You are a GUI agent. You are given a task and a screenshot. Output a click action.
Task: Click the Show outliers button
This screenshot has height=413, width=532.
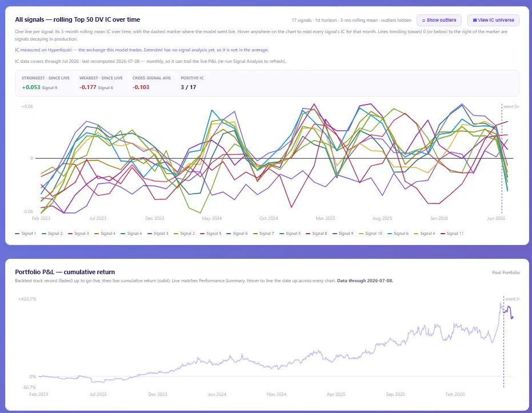point(439,21)
